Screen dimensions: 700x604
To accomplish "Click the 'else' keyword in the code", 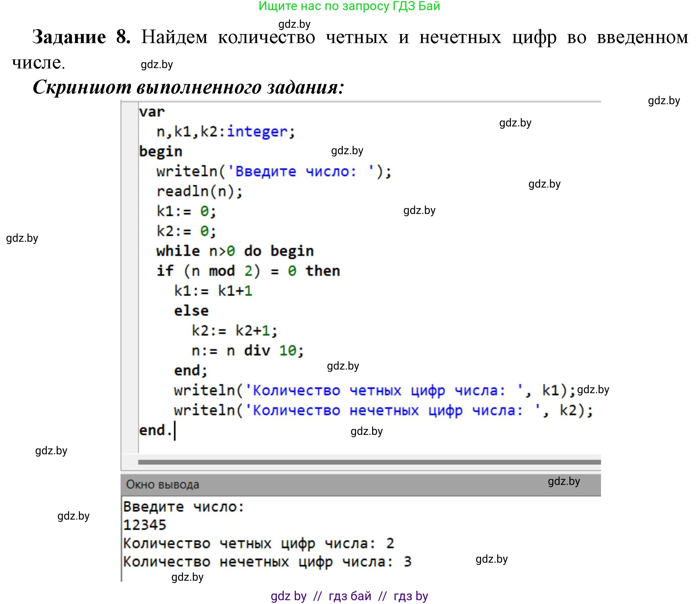I will click(x=191, y=311).
